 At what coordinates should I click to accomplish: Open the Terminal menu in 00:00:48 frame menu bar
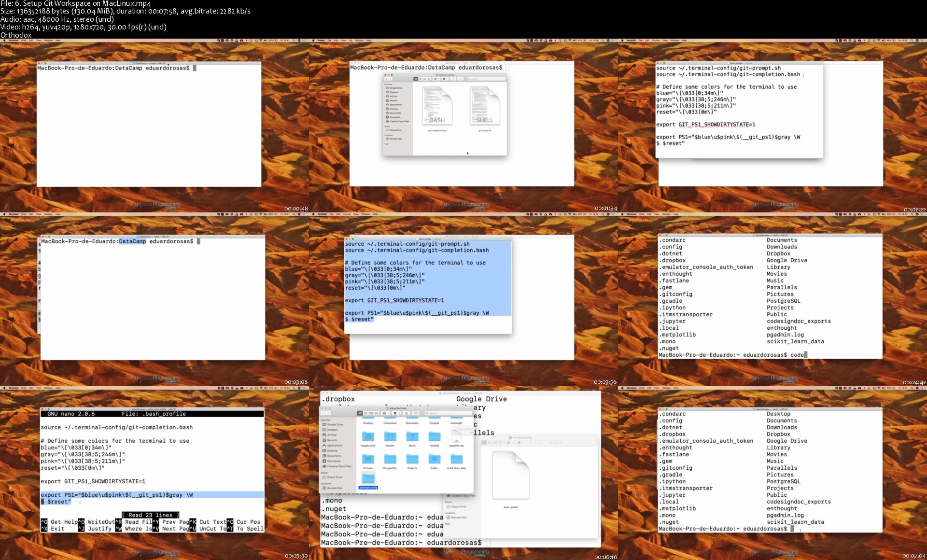(13, 41)
